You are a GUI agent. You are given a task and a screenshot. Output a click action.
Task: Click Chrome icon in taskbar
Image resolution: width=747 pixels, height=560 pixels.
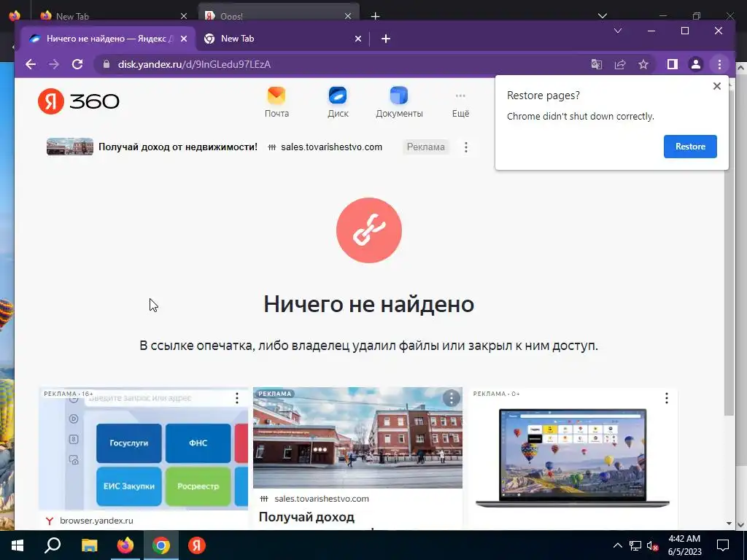click(x=161, y=545)
